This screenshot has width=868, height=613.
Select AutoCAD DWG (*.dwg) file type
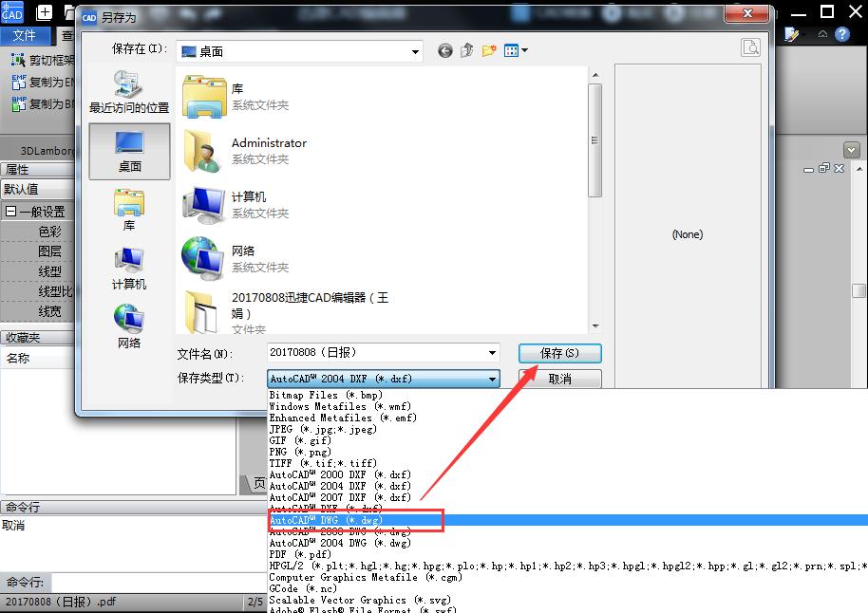328,520
